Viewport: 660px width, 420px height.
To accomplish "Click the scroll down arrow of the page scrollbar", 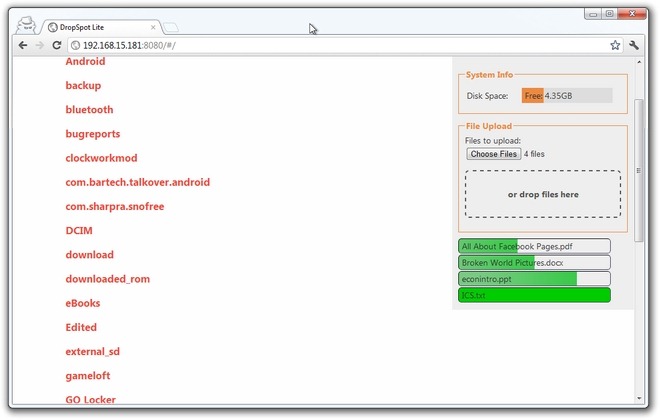I will point(639,398).
